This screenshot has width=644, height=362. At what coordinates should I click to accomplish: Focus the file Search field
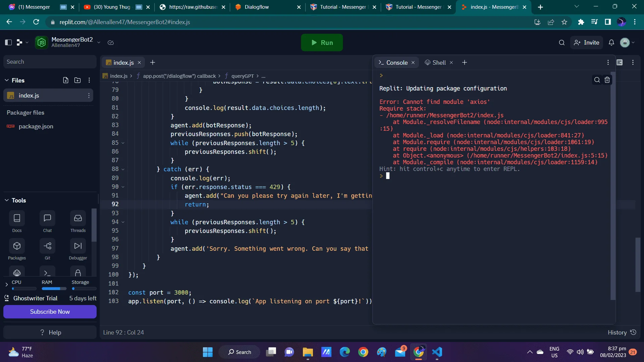click(x=50, y=62)
